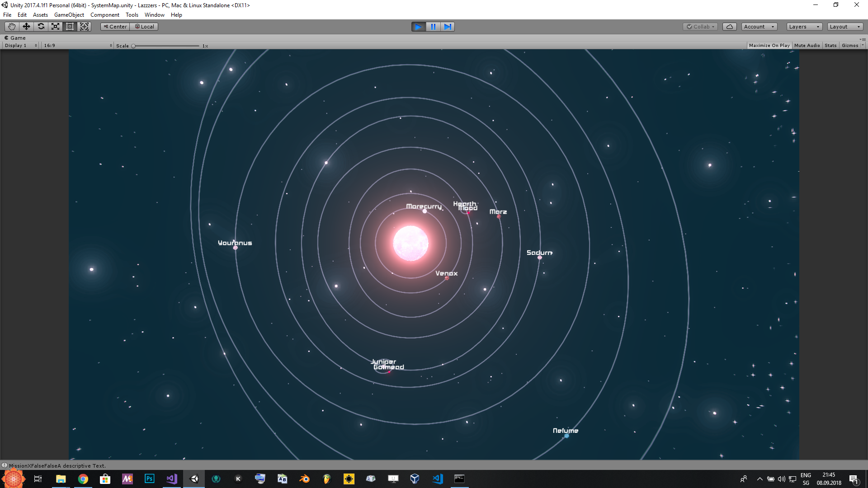868x488 pixels.
Task: Toggle Mute Audio
Action: [807, 46]
